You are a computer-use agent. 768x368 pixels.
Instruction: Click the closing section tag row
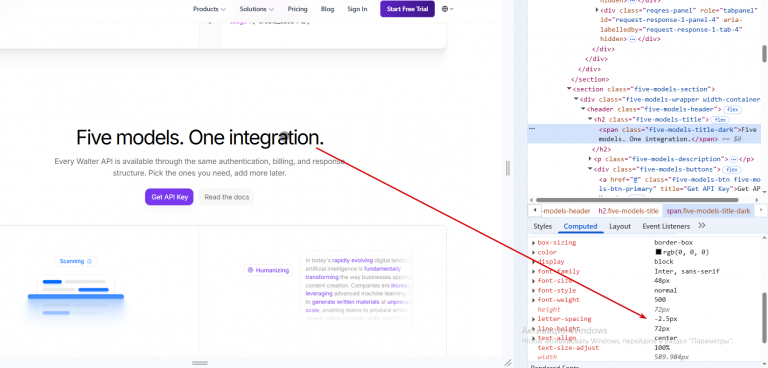pyautogui.click(x=590, y=79)
